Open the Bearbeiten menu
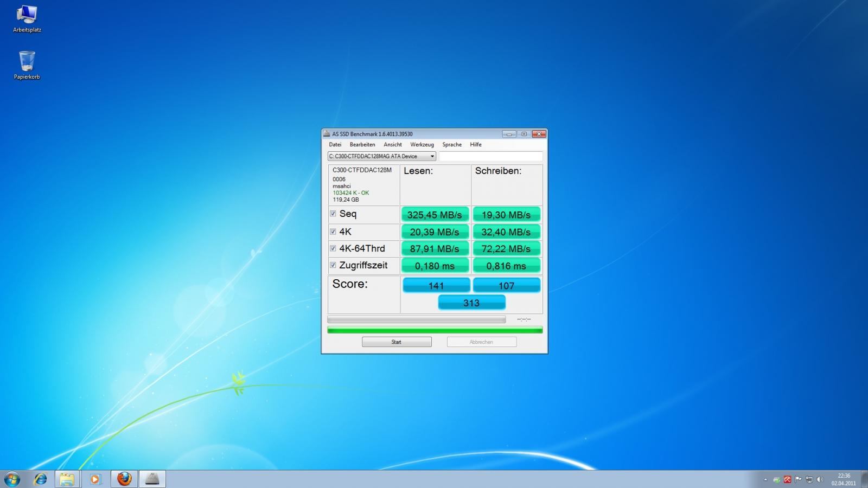868x488 pixels. click(x=362, y=145)
